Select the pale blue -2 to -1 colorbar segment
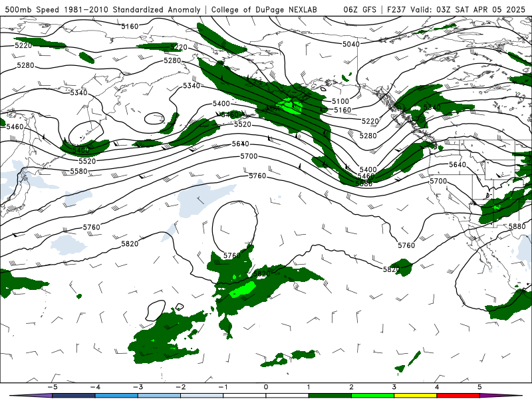The image size is (532, 399). click(x=202, y=396)
